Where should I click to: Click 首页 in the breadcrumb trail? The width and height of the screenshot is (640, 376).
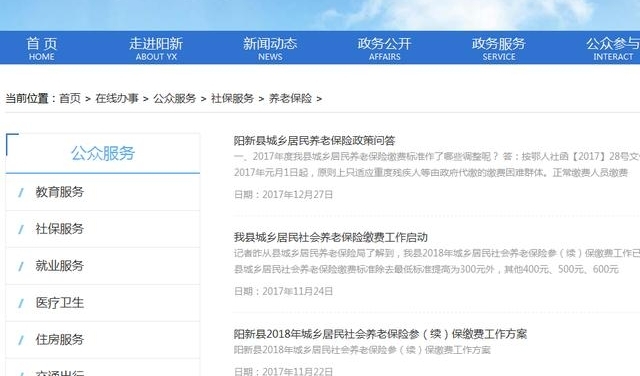(x=70, y=98)
